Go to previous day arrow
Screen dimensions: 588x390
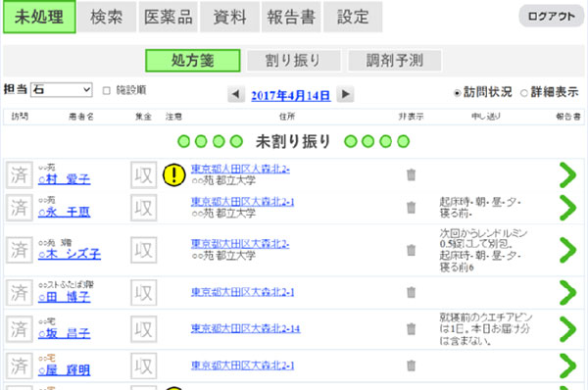pyautogui.click(x=236, y=94)
